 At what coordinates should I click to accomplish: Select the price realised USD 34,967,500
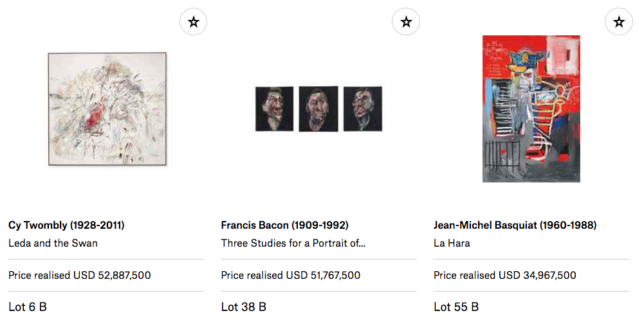[505, 276]
